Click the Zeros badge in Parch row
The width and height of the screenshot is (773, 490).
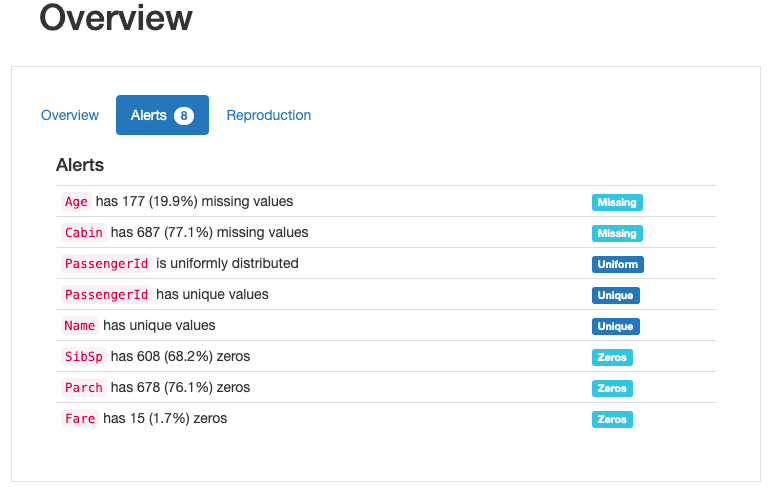(x=612, y=388)
